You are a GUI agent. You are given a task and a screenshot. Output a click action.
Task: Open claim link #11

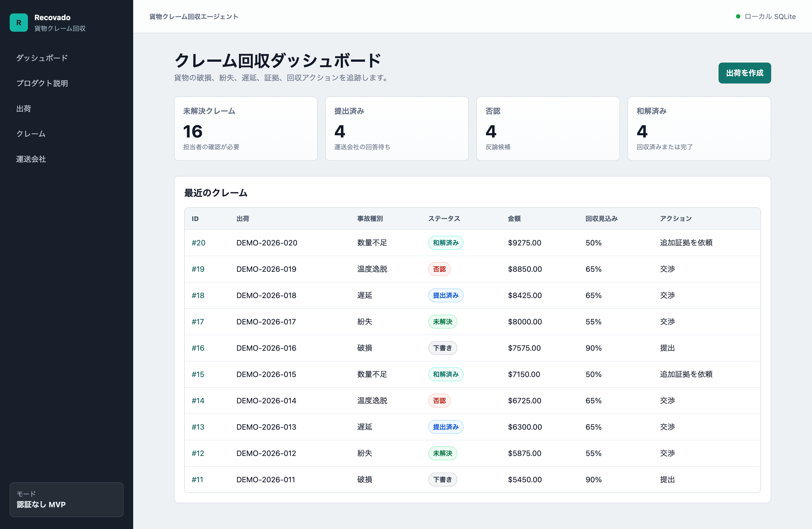click(x=197, y=479)
